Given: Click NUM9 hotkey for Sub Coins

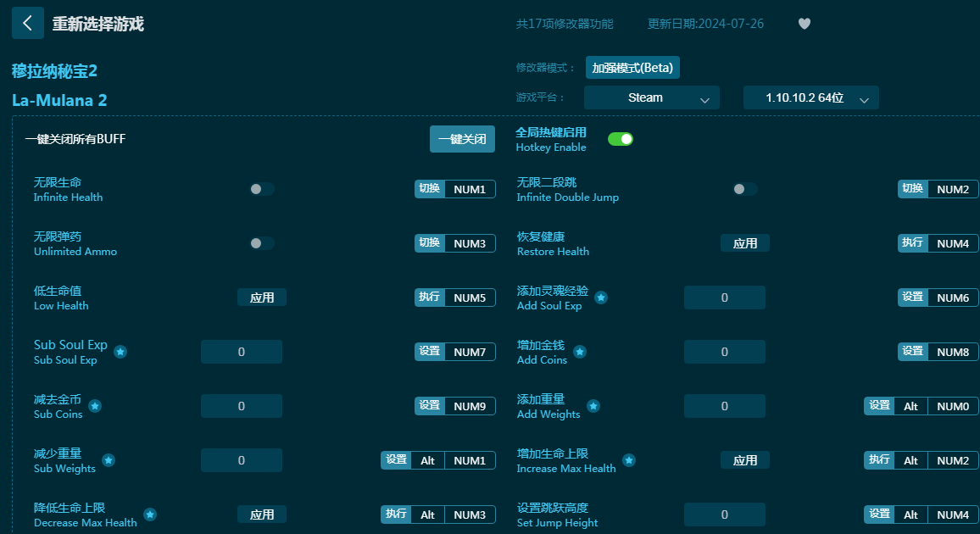Looking at the screenshot, I should pos(470,407).
